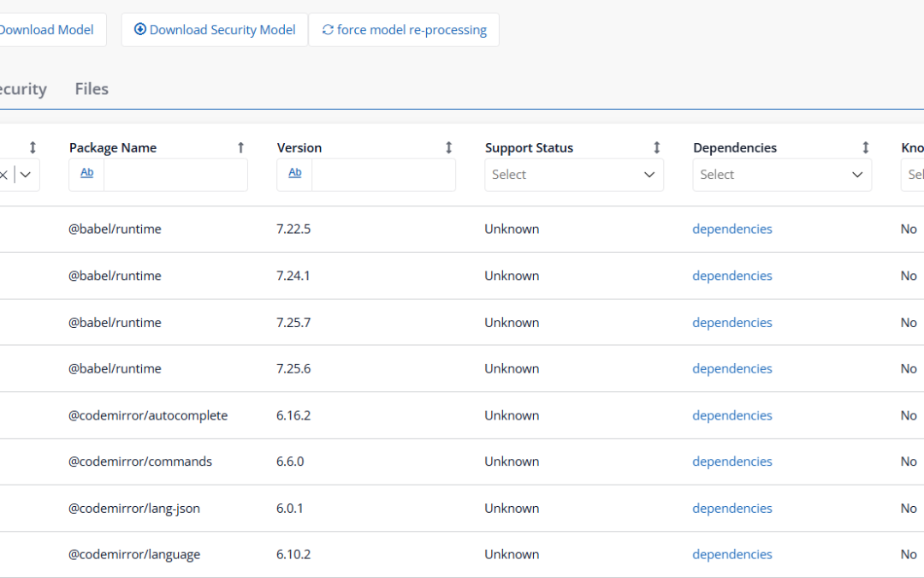Clear the leftmost column filter with X icon
The image size is (924, 578).
coord(4,175)
